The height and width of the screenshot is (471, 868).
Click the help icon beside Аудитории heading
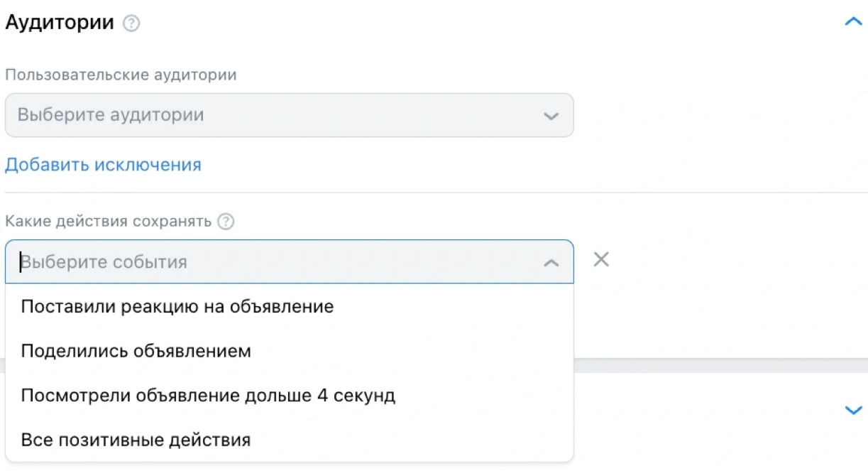131,23
